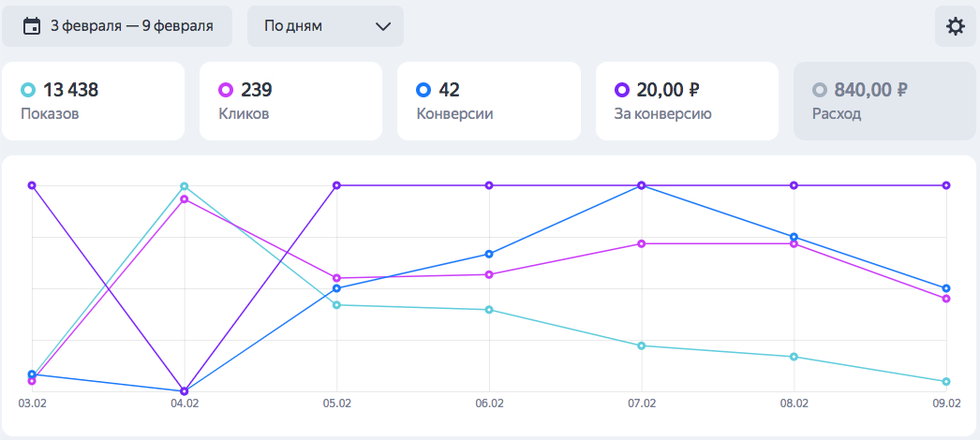This screenshot has width=980, height=440.
Task: Click the purple За конверсию point on 09.02
Action: (x=946, y=185)
